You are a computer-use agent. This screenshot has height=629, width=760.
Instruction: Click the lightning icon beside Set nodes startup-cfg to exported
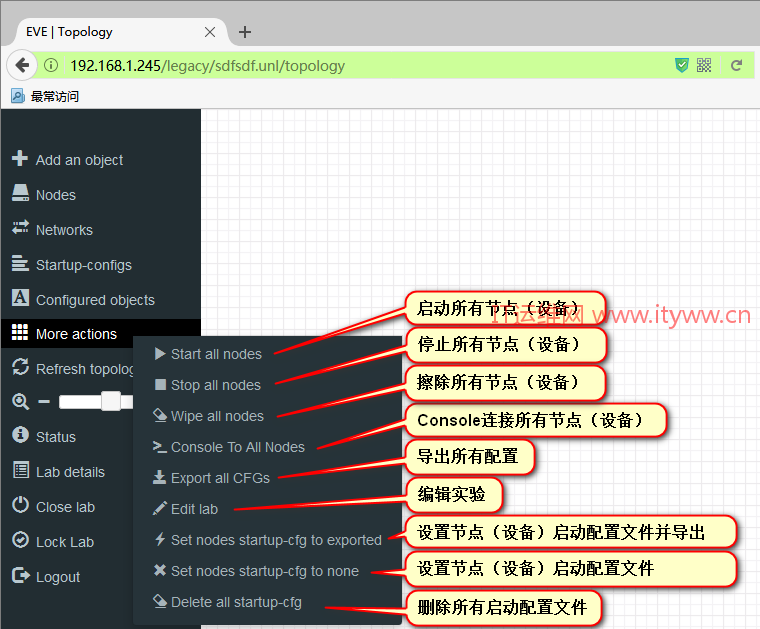(160, 539)
